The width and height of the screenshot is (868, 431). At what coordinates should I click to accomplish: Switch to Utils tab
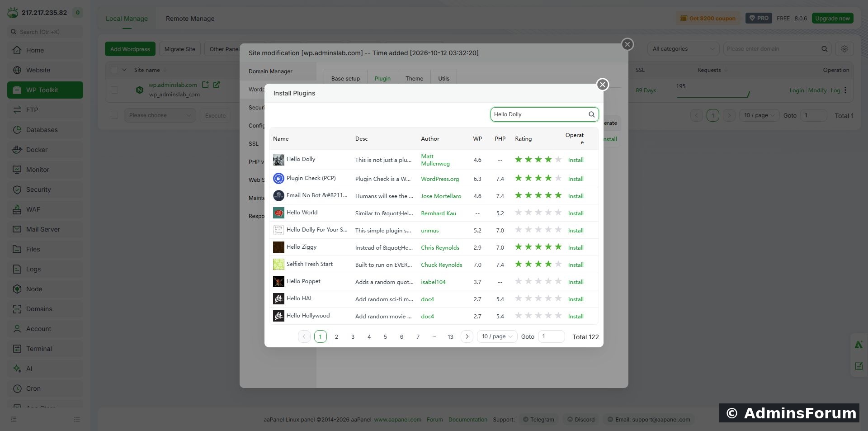pos(443,78)
